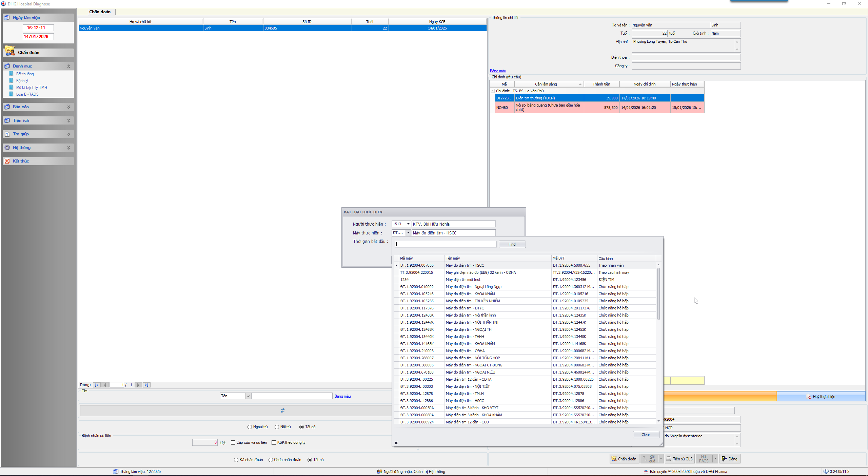The width and height of the screenshot is (868, 476).
Task: Enable the Cấp cứu và ưu tiên checkbox
Action: (x=233, y=442)
